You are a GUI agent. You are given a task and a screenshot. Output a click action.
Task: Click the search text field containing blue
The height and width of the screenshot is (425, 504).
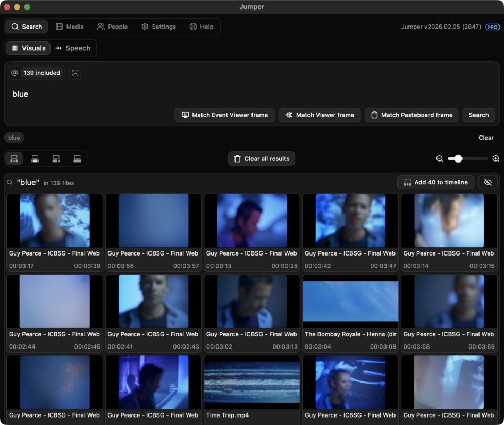point(251,94)
